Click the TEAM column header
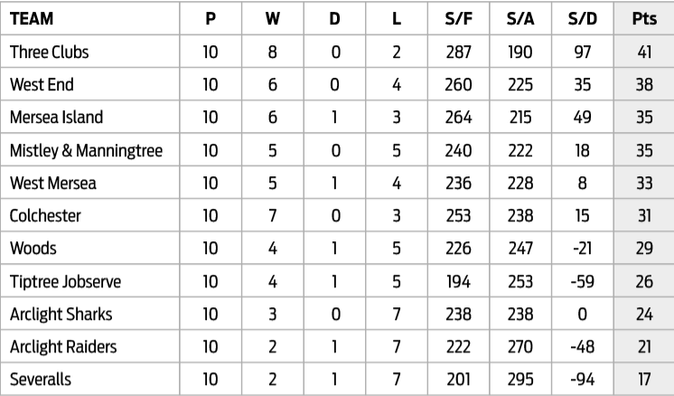The width and height of the screenshot is (674, 396). click(31, 19)
